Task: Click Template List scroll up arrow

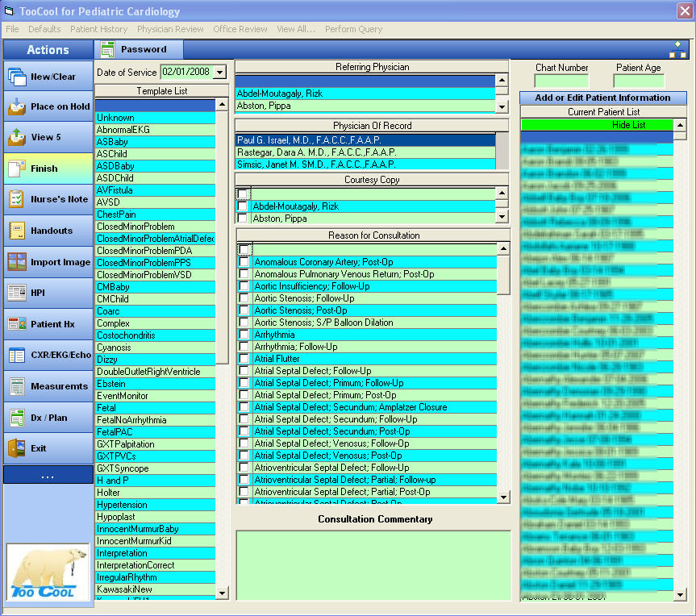Action: pyautogui.click(x=222, y=105)
